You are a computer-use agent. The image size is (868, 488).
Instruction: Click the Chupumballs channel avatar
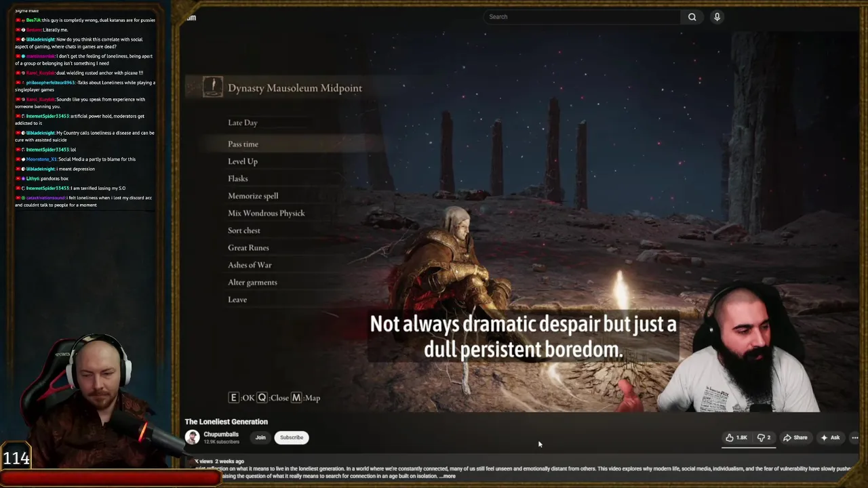pyautogui.click(x=193, y=438)
